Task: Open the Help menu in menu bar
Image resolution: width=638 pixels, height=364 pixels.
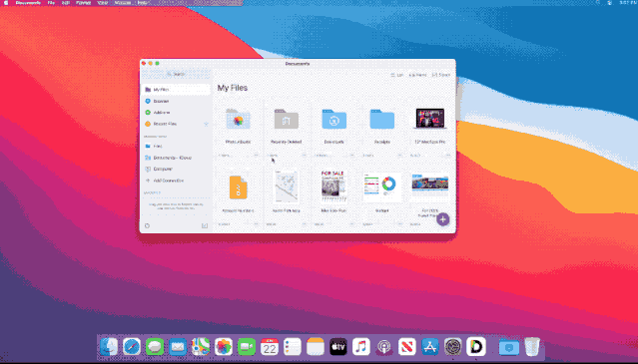Action: pos(142,2)
